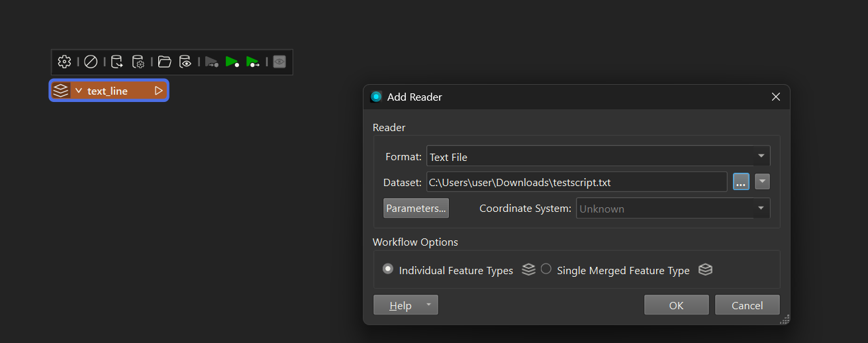The width and height of the screenshot is (868, 343).
Task: Select Individual Feature Types radio button
Action: pos(388,269)
